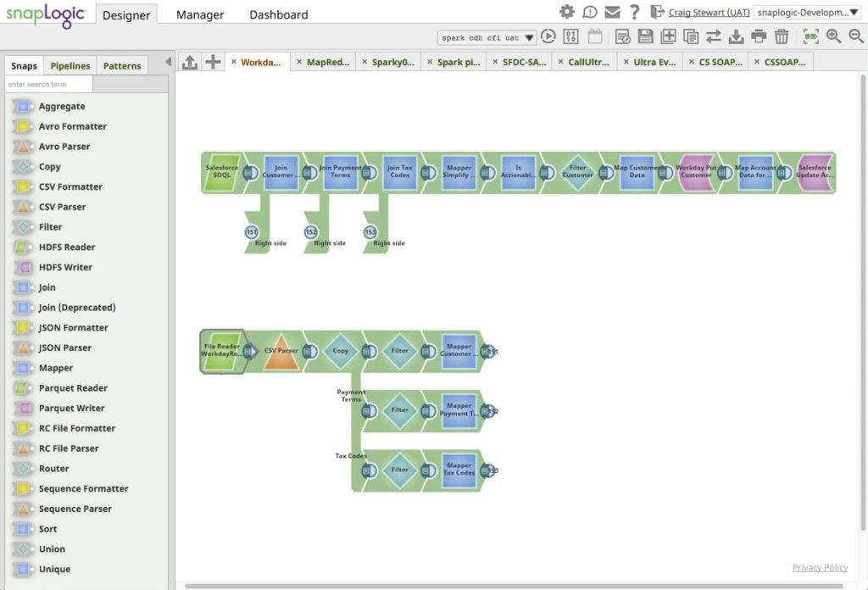Switch to the Manager tab
Image resolution: width=868 pixels, height=590 pixels.
(200, 15)
